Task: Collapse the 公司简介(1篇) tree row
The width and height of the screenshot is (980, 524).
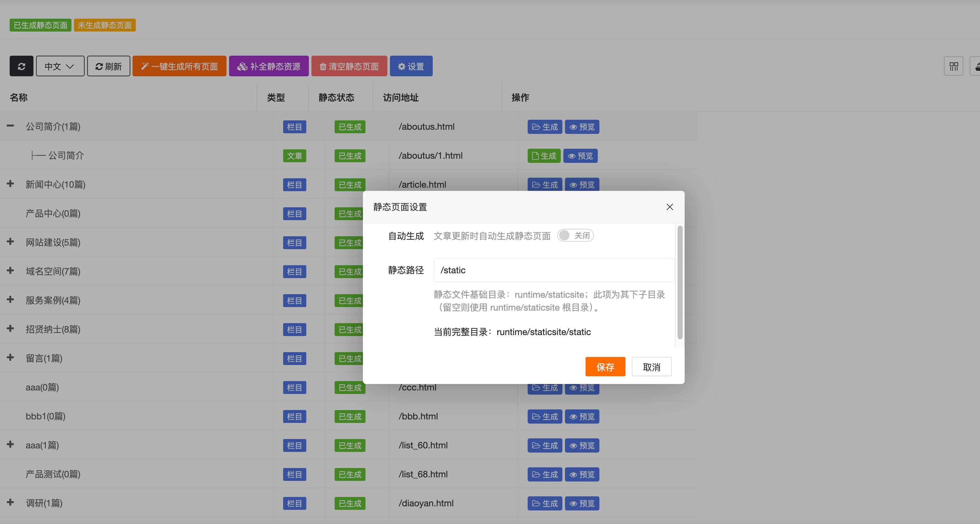Action: tap(10, 126)
